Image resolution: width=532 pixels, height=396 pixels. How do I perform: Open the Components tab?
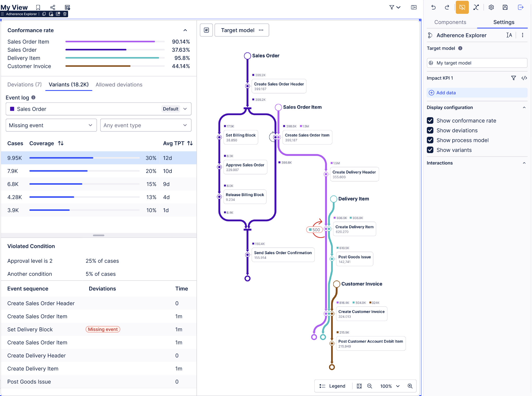click(x=450, y=22)
